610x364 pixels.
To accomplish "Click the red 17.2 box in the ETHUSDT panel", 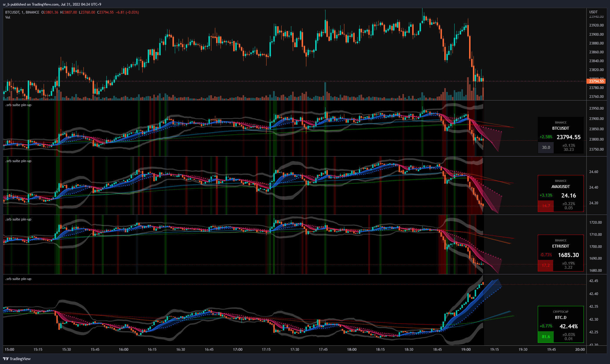I will click(x=546, y=265).
